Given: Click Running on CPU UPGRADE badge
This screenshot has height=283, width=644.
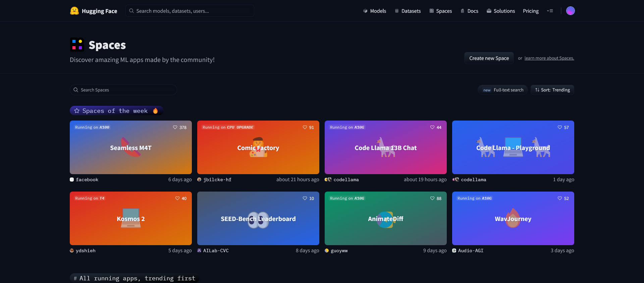Looking at the screenshot, I should (228, 127).
